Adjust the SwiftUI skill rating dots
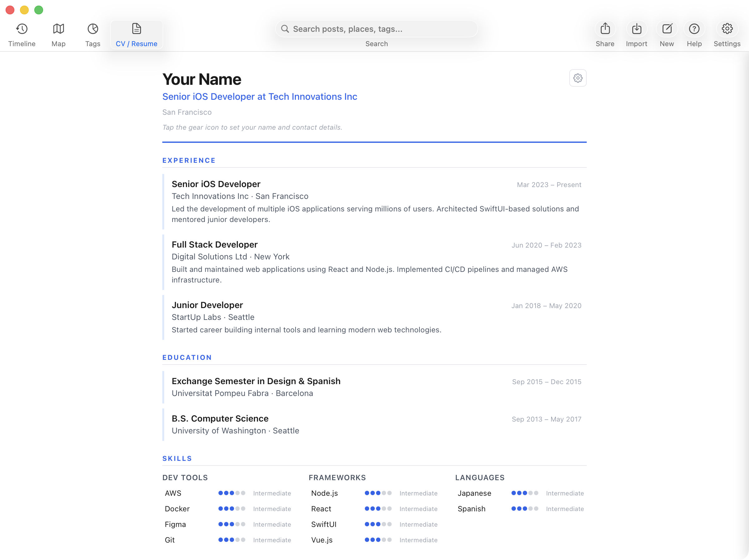The height and width of the screenshot is (560, 749). click(379, 524)
